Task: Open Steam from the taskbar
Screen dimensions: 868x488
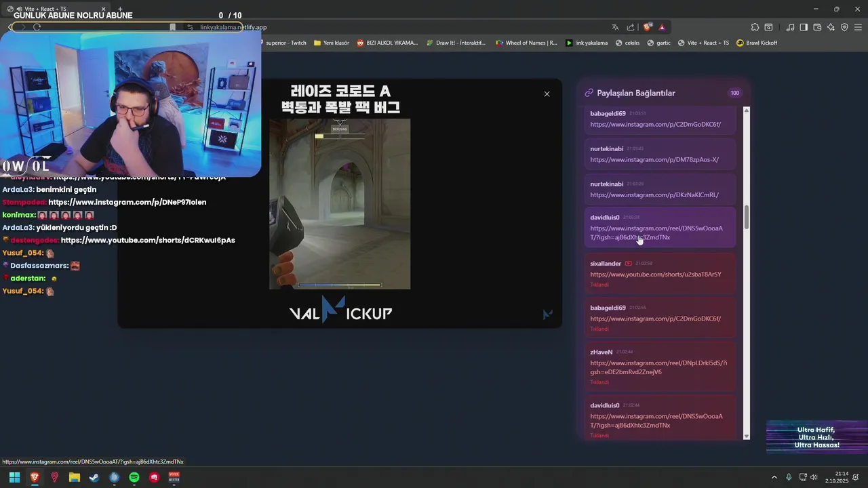Action: click(x=94, y=477)
